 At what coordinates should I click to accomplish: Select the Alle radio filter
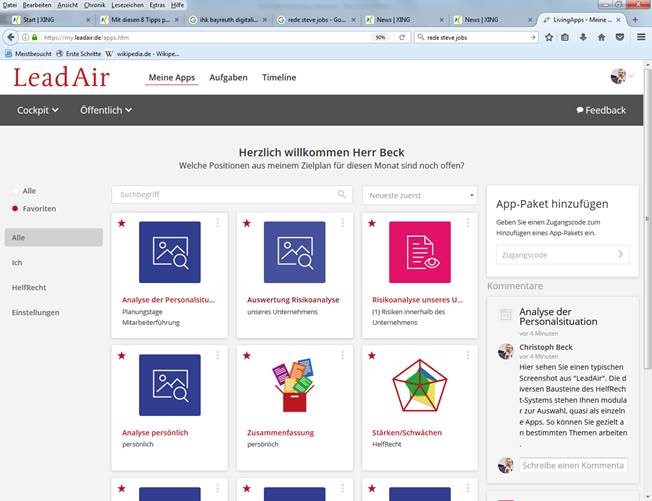pyautogui.click(x=16, y=190)
